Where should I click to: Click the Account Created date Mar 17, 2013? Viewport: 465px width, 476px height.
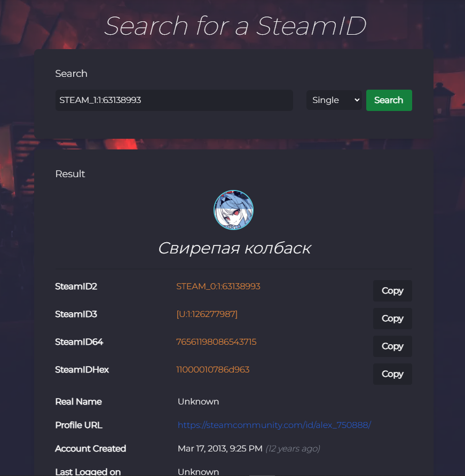pos(220,448)
